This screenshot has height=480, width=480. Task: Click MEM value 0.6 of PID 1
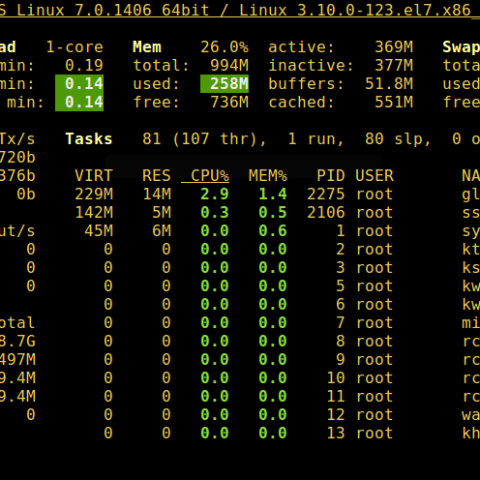(273, 231)
